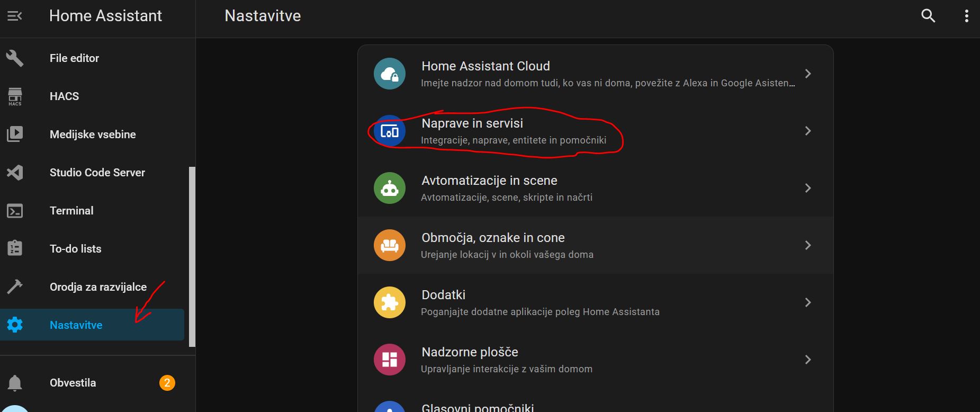Click the sidebar vertical scrollbar
980x412 pixels.
[192, 257]
